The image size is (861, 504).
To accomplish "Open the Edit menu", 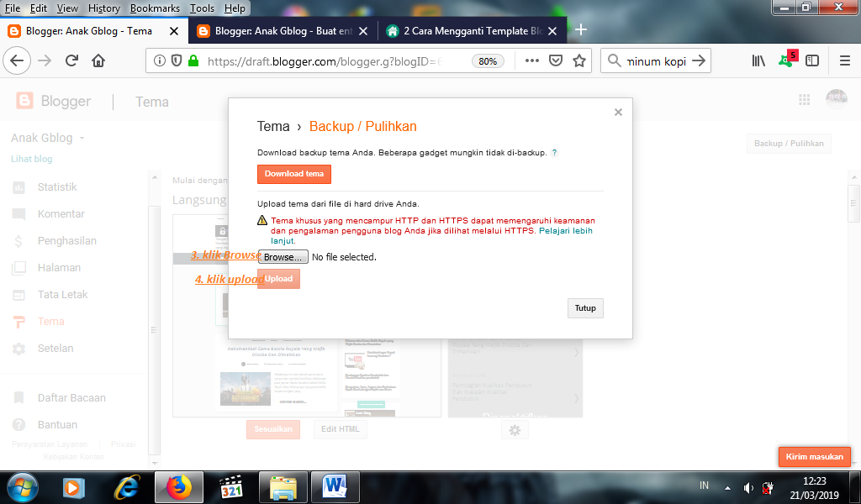I will pyautogui.click(x=39, y=8).
